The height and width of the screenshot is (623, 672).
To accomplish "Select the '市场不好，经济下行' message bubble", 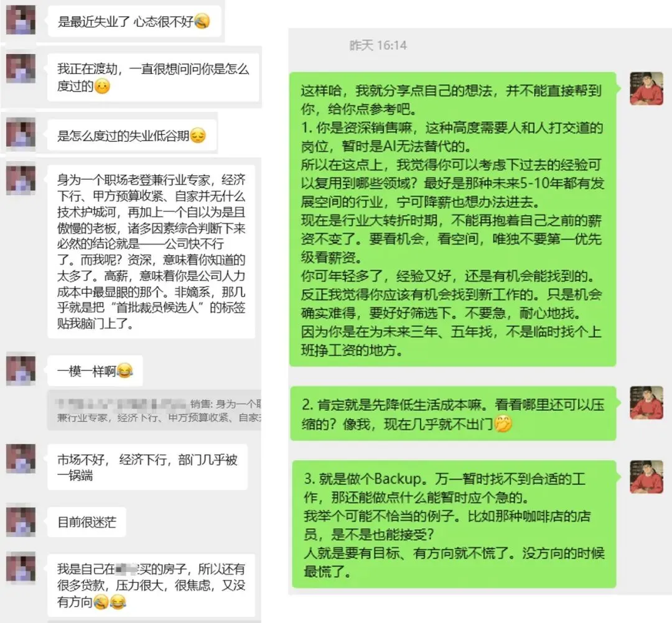I will click(x=147, y=467).
